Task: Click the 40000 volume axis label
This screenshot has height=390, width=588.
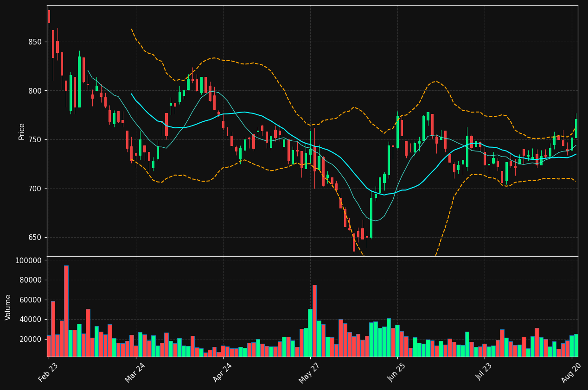Action: coord(31,320)
